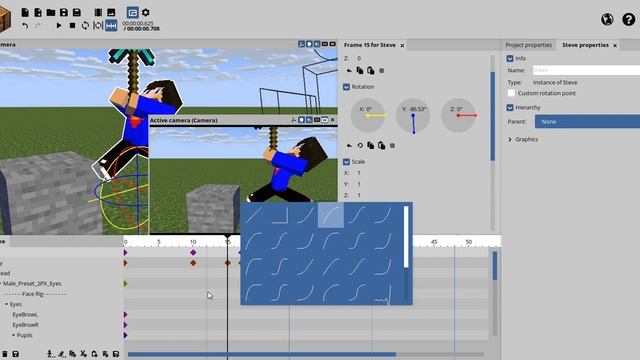Select the linear transition curve in popup
This screenshot has width=640, height=360.
(x=253, y=215)
